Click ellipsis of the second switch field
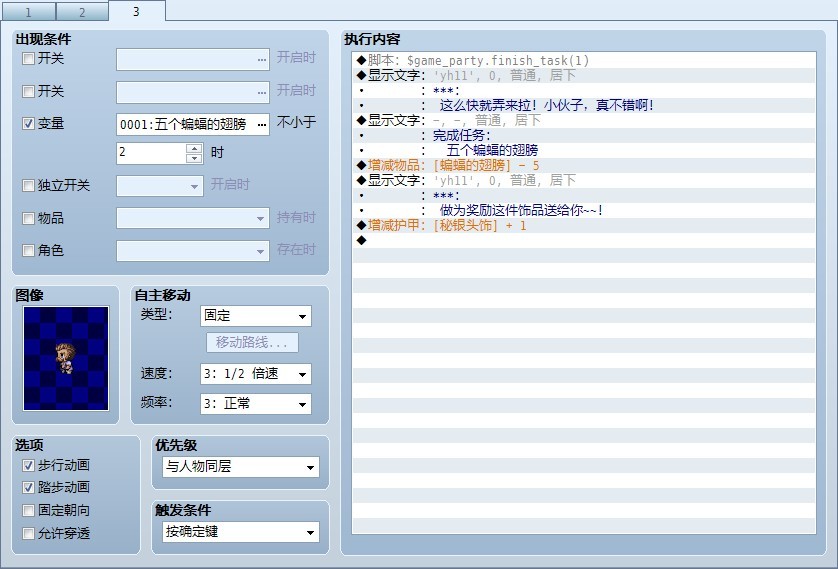Viewport: 838px width, 569px height. click(x=261, y=92)
